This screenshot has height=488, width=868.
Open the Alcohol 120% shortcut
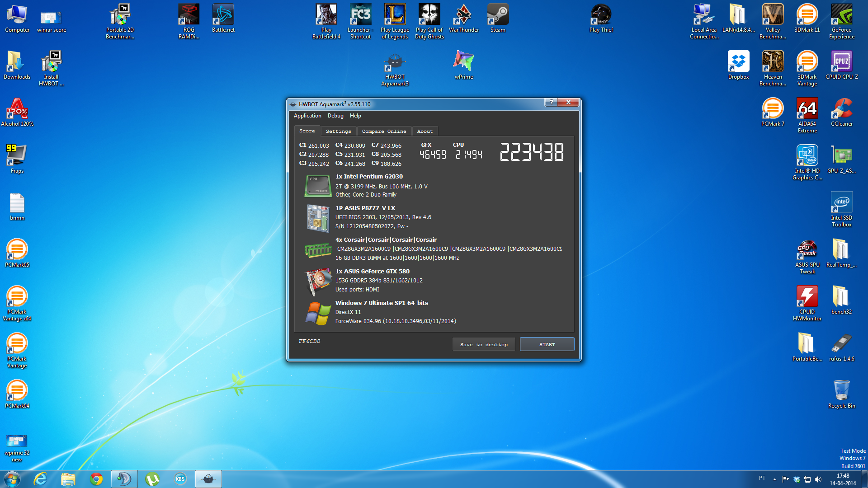pyautogui.click(x=17, y=112)
